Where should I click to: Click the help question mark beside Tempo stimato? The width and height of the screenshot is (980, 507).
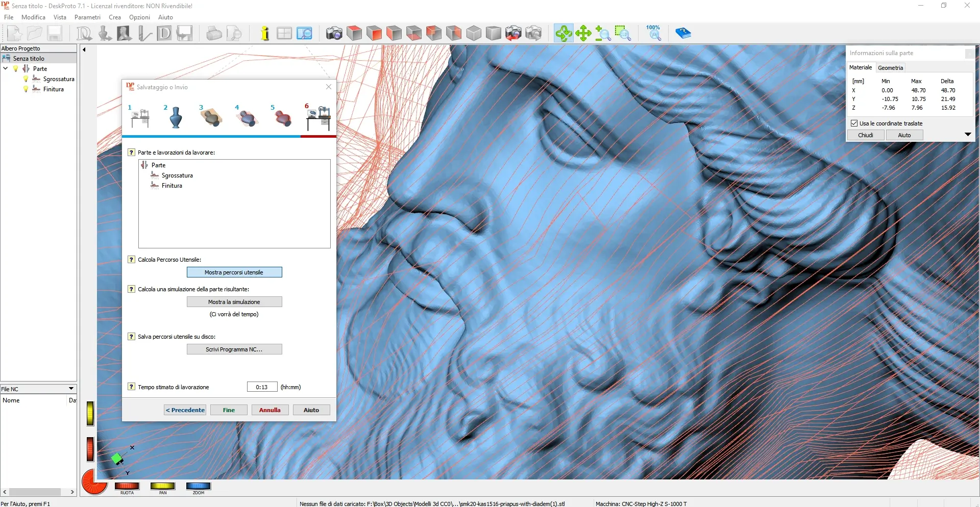point(131,387)
